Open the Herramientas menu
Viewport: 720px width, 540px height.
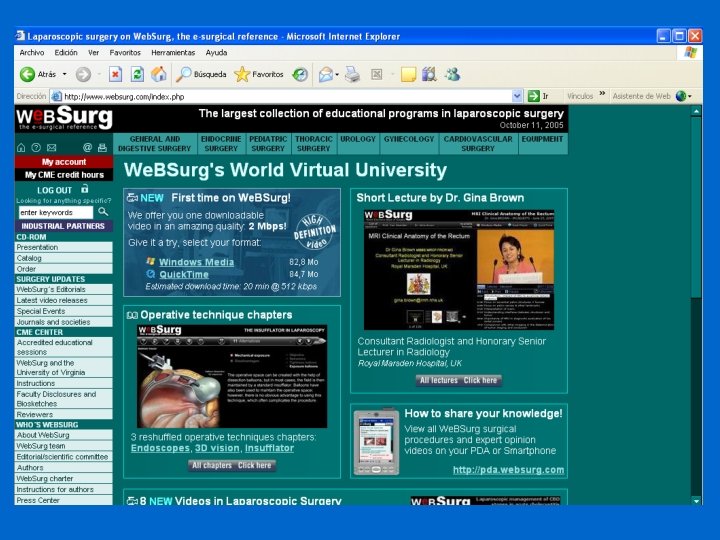(x=173, y=52)
